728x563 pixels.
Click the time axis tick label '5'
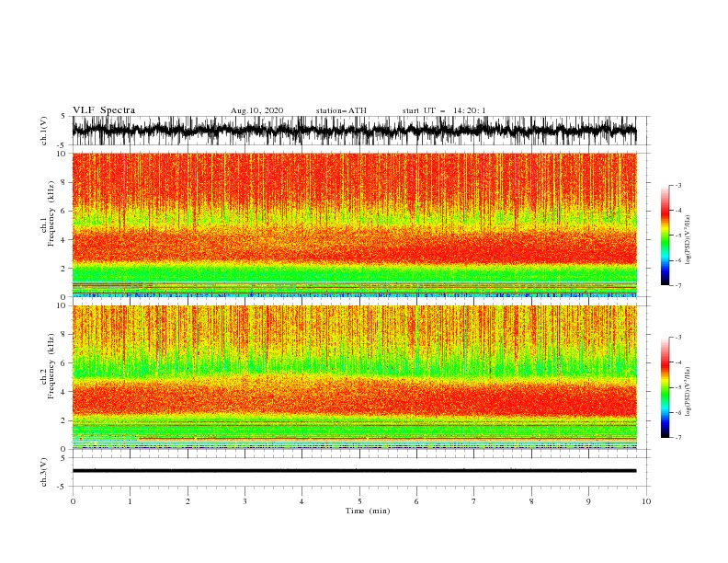tap(359, 501)
